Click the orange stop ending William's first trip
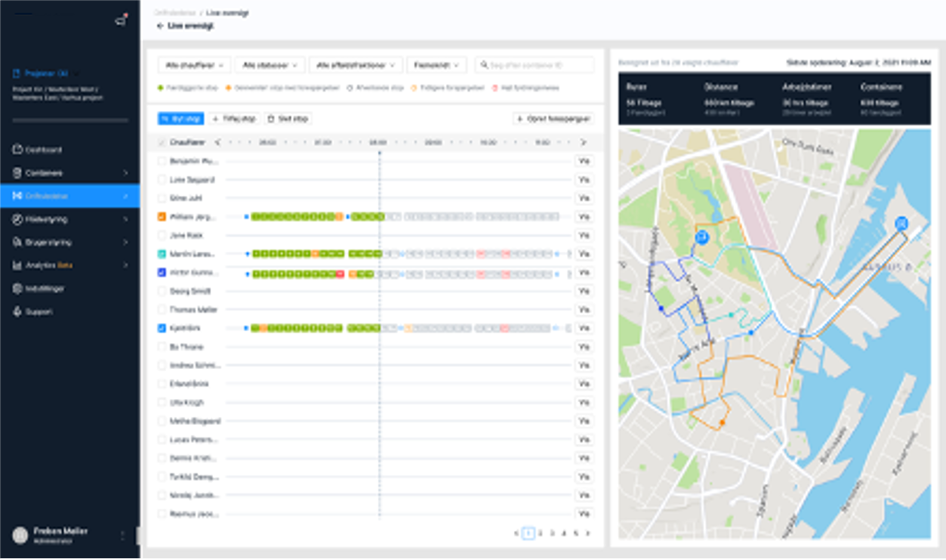This screenshot has height=560, width=946. (339, 216)
